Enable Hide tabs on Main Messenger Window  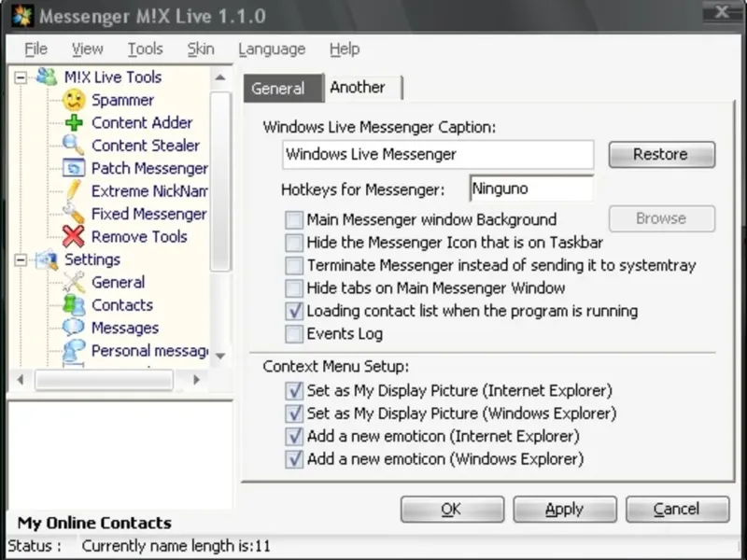pos(294,288)
